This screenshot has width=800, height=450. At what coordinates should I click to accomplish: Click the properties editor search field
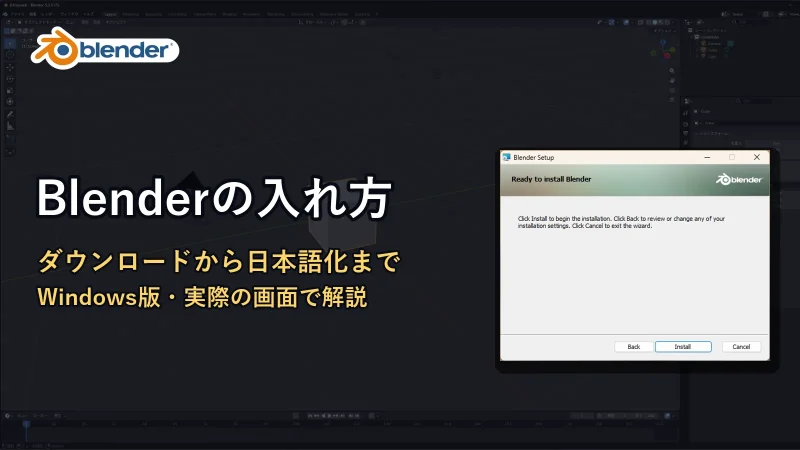click(753, 101)
